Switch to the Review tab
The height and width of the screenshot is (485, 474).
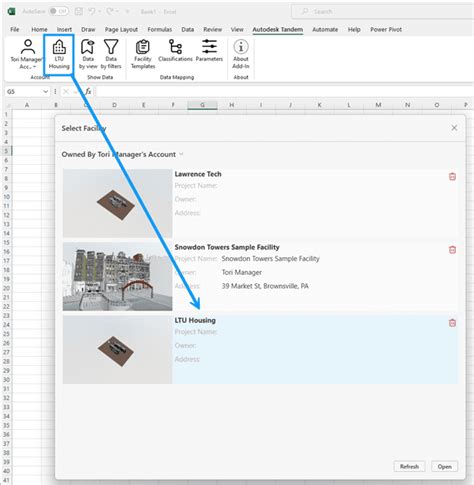click(x=213, y=29)
